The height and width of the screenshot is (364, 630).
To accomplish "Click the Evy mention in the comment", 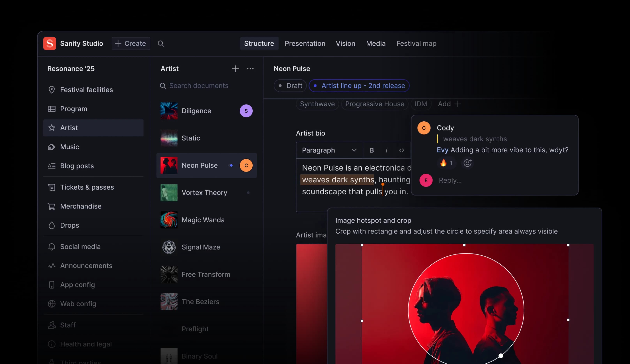I will [x=442, y=150].
